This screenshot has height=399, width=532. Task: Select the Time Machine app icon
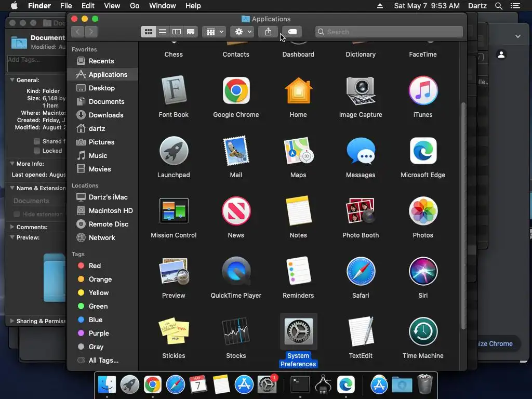(x=423, y=331)
